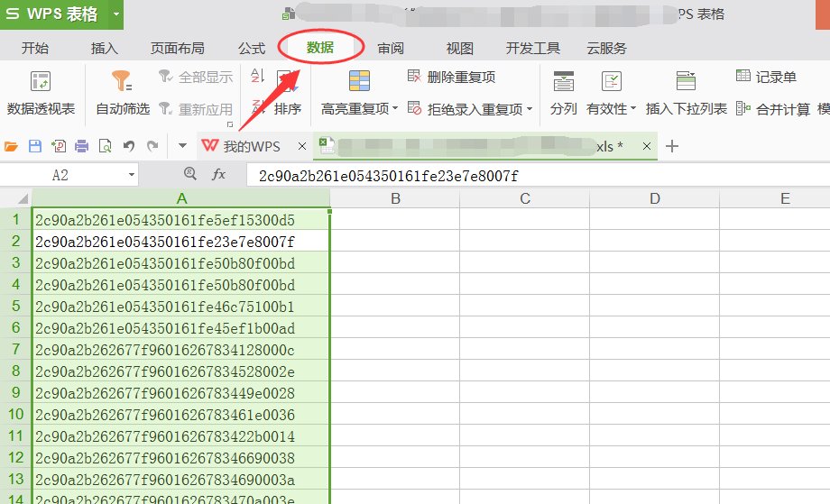This screenshot has width=830, height=504.
Task: Select column D header
Action: coord(655,199)
